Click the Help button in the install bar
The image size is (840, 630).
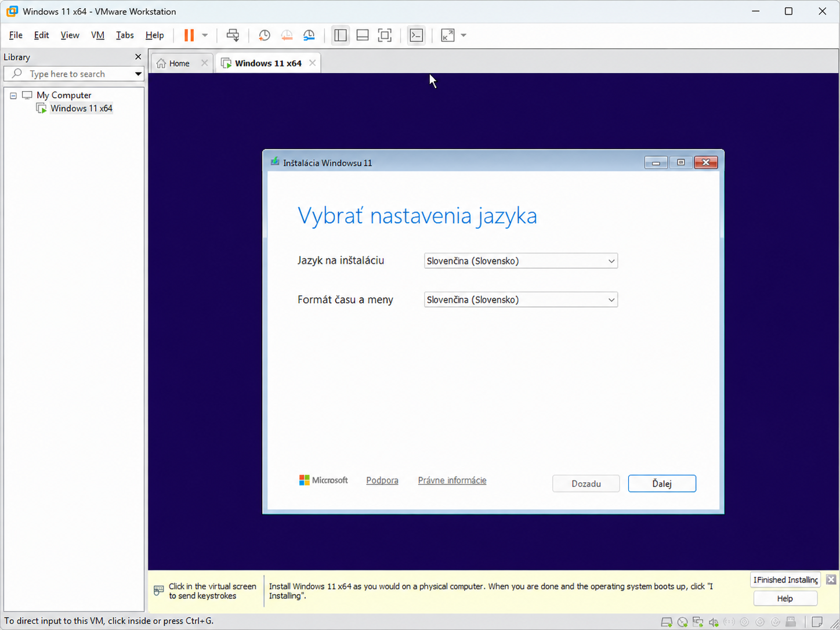coord(785,599)
